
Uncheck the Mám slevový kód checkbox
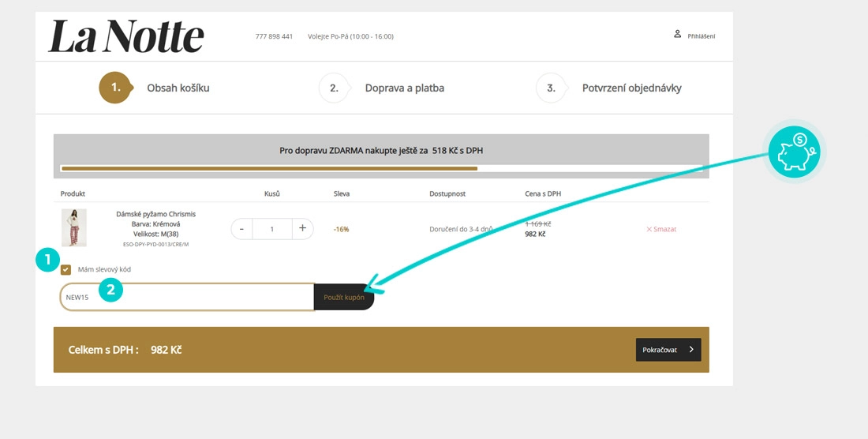pyautogui.click(x=66, y=269)
